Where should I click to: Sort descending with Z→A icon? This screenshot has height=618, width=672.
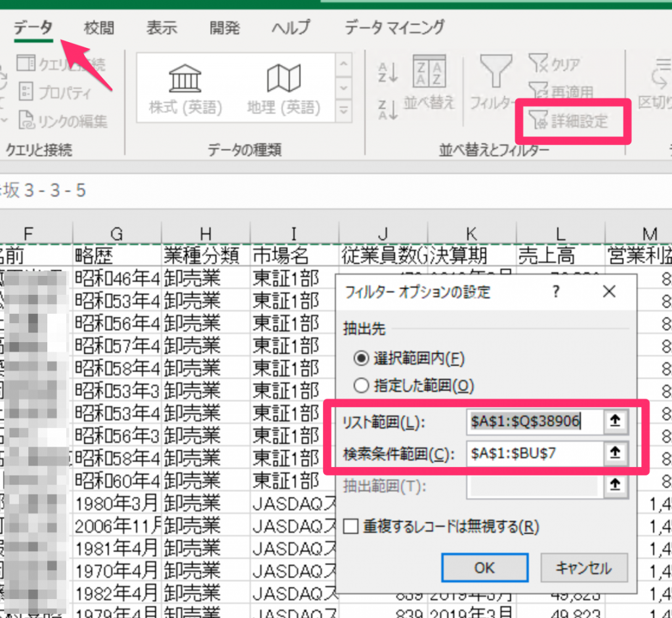pyautogui.click(x=388, y=110)
